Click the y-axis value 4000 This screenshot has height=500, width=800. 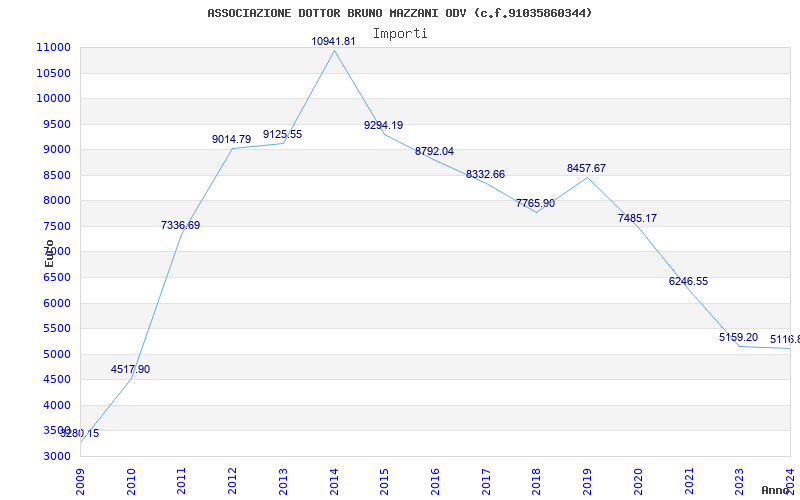56,405
